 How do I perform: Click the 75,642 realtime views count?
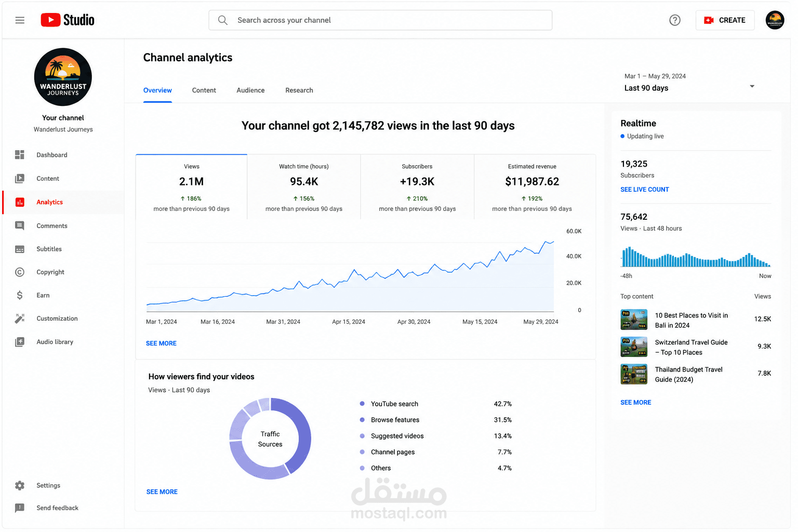pos(634,217)
